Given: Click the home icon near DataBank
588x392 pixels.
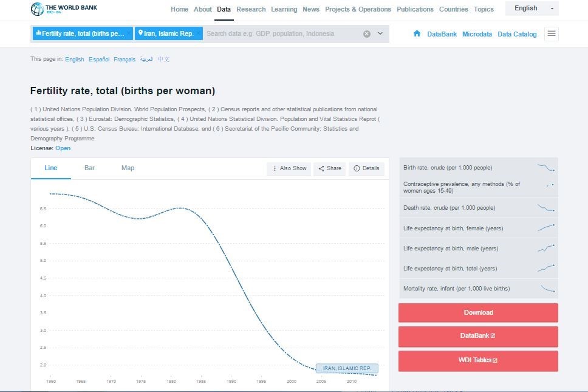Looking at the screenshot, I should [417, 33].
